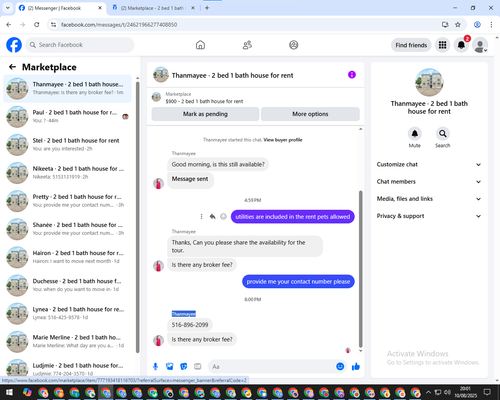Open the notifications bell icon
This screenshot has width=500, height=400.
(461, 45)
